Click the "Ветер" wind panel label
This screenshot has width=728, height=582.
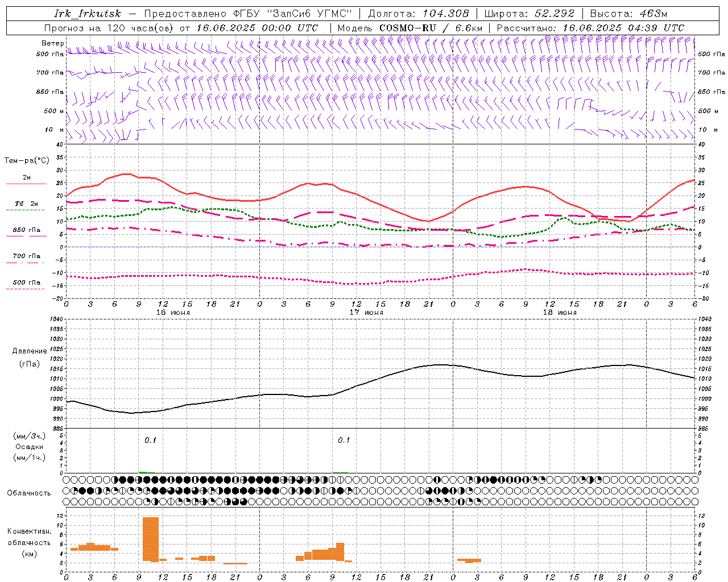pyautogui.click(x=52, y=43)
